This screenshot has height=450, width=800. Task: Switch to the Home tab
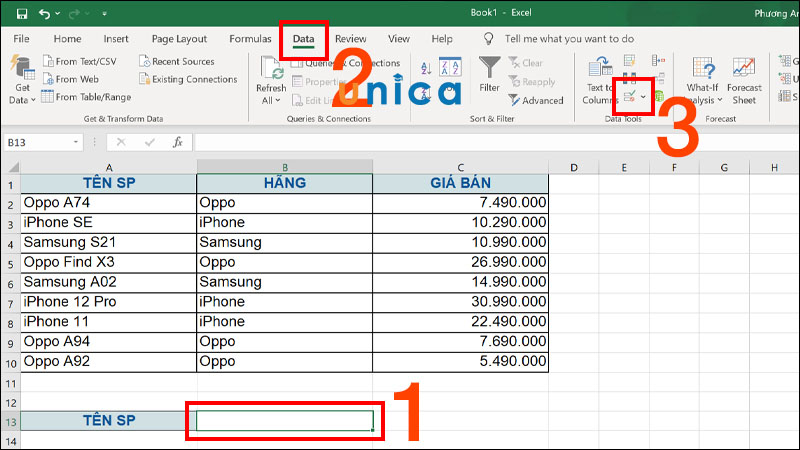pyautogui.click(x=67, y=39)
